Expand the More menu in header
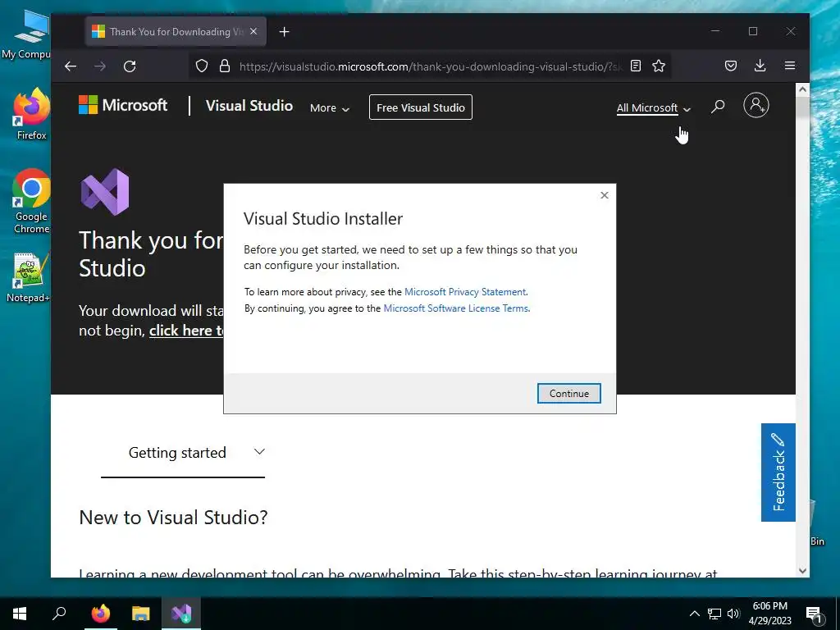 (x=330, y=107)
